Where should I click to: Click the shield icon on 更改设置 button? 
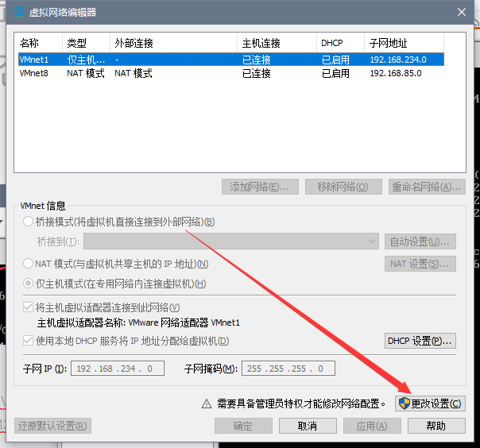click(x=404, y=404)
